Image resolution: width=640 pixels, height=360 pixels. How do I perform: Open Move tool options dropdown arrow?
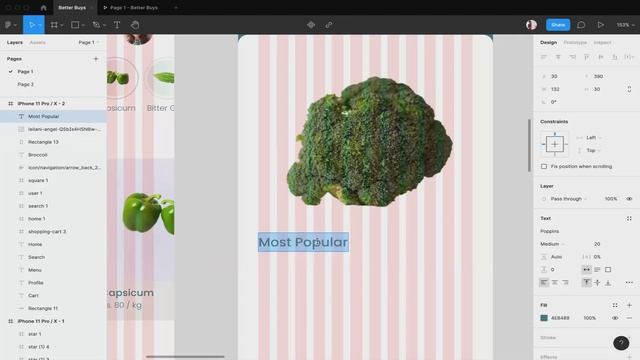40,25
